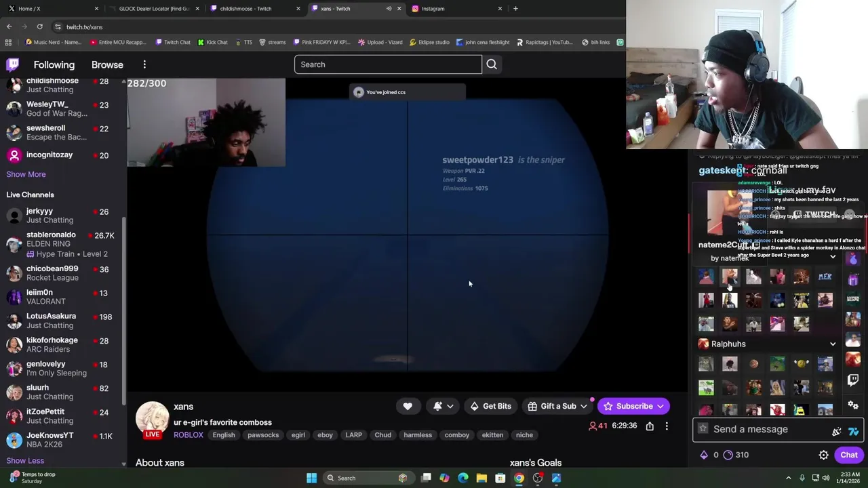
Task: Select the MEK emote in picker
Action: pyautogui.click(x=825, y=277)
